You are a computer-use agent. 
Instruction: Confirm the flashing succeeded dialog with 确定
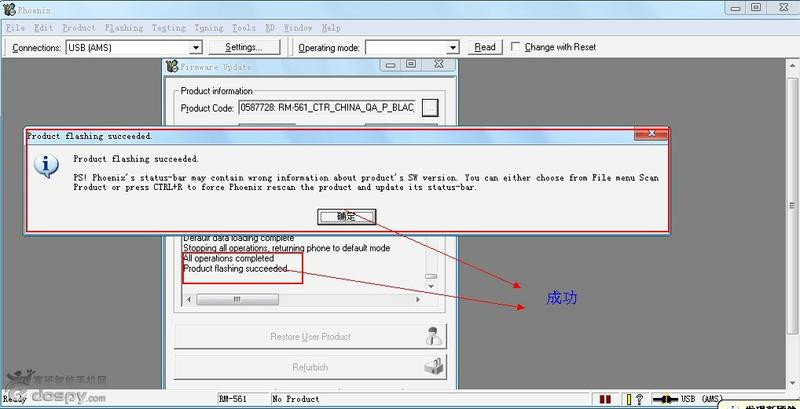pyautogui.click(x=346, y=216)
